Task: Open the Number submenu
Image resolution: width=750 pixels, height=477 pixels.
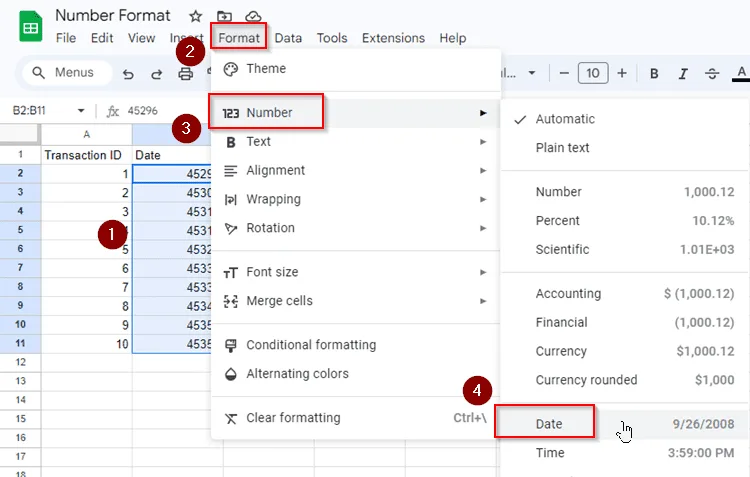Action: pyautogui.click(x=355, y=113)
